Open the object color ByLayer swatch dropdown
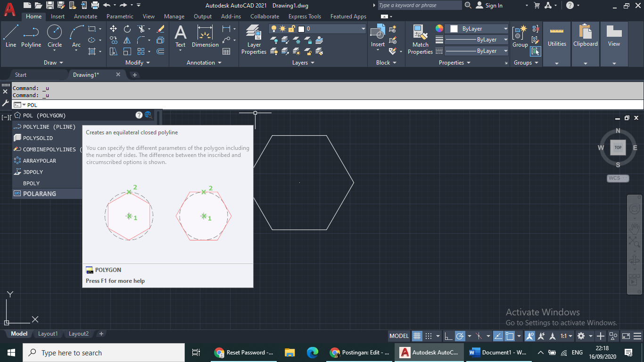Screen dimensions: 644x362 tap(477, 29)
